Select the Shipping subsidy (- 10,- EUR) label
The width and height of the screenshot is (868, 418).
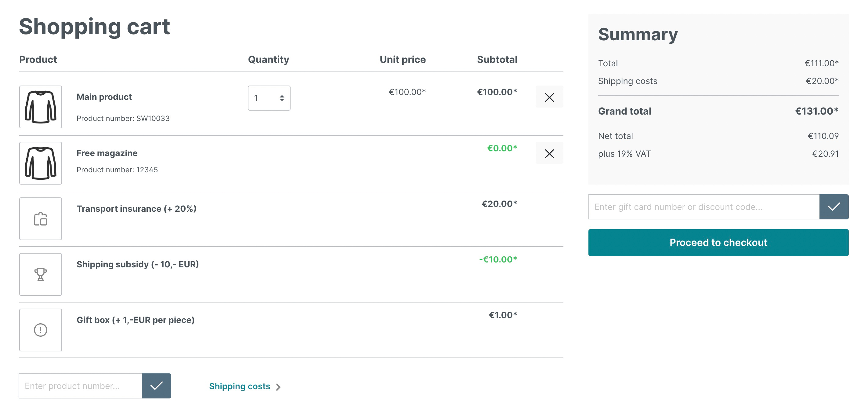point(137,265)
